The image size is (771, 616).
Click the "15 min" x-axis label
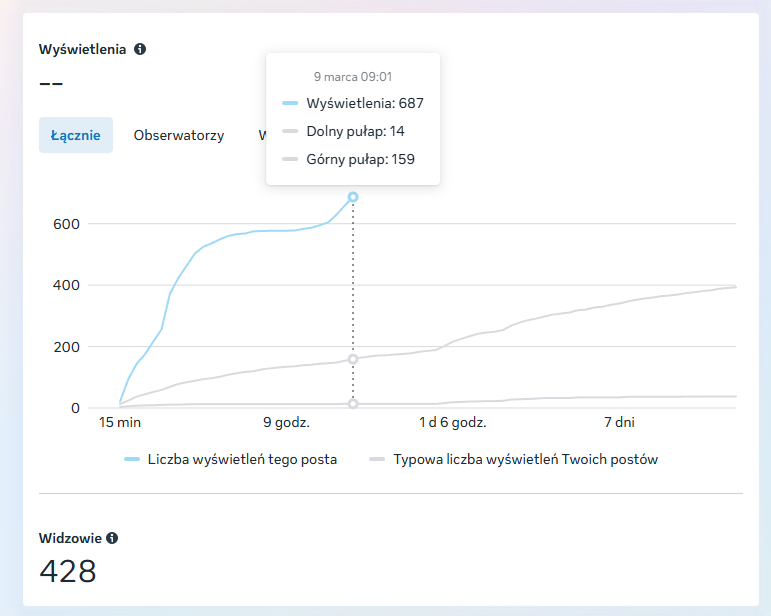[118, 423]
